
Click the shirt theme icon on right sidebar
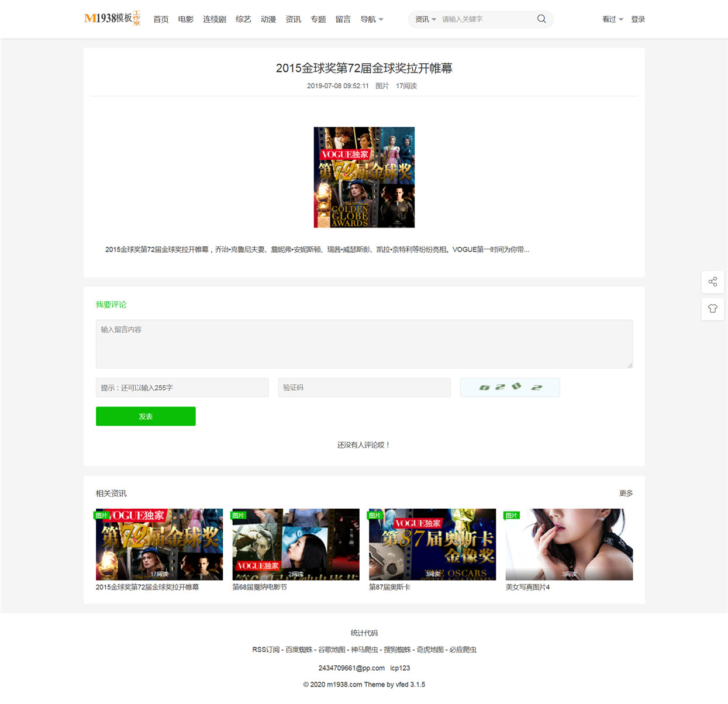(713, 309)
